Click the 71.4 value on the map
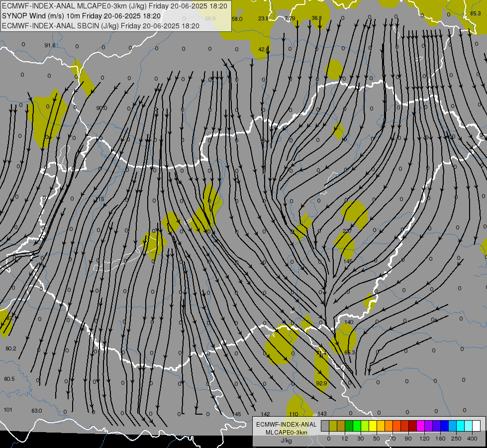Viewport: 487px width, 448px height. click(x=321, y=353)
